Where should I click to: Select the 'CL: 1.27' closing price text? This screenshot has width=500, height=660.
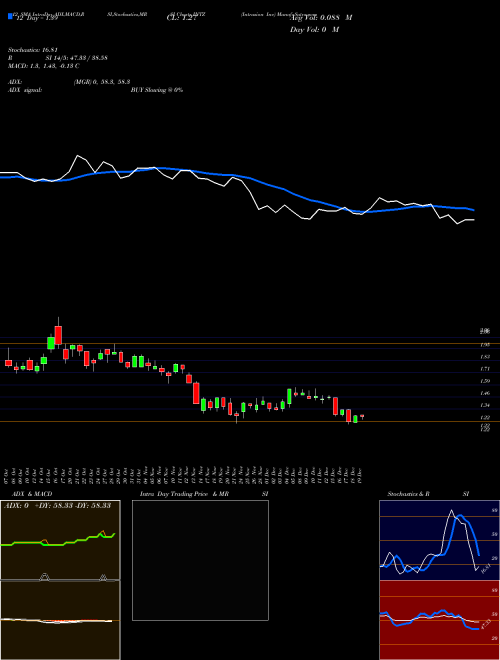[x=181, y=18]
